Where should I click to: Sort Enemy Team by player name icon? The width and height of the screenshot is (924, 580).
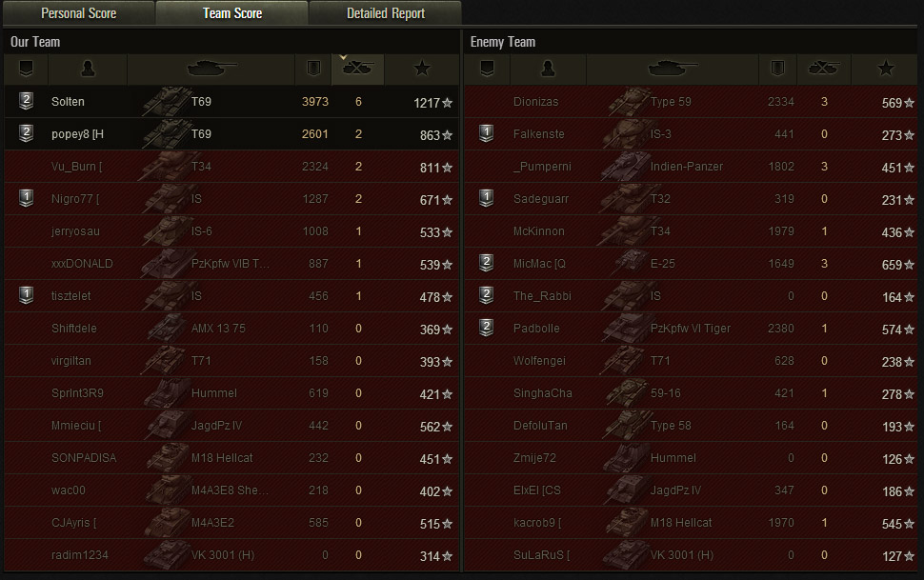click(548, 69)
